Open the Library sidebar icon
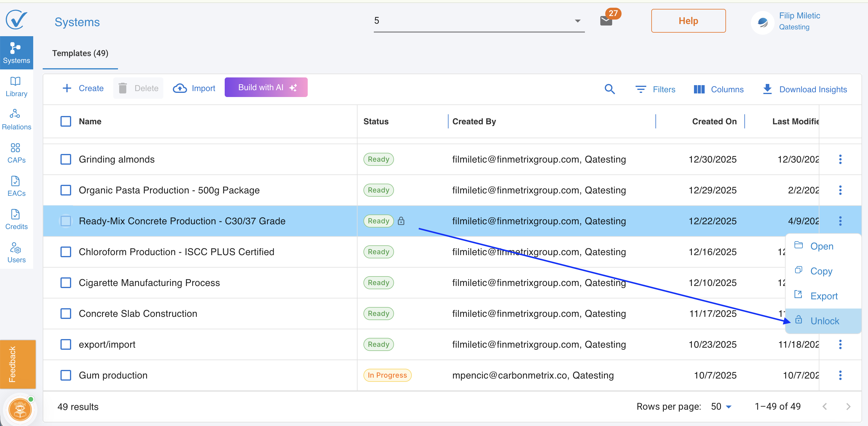This screenshot has width=868, height=426. tap(16, 86)
